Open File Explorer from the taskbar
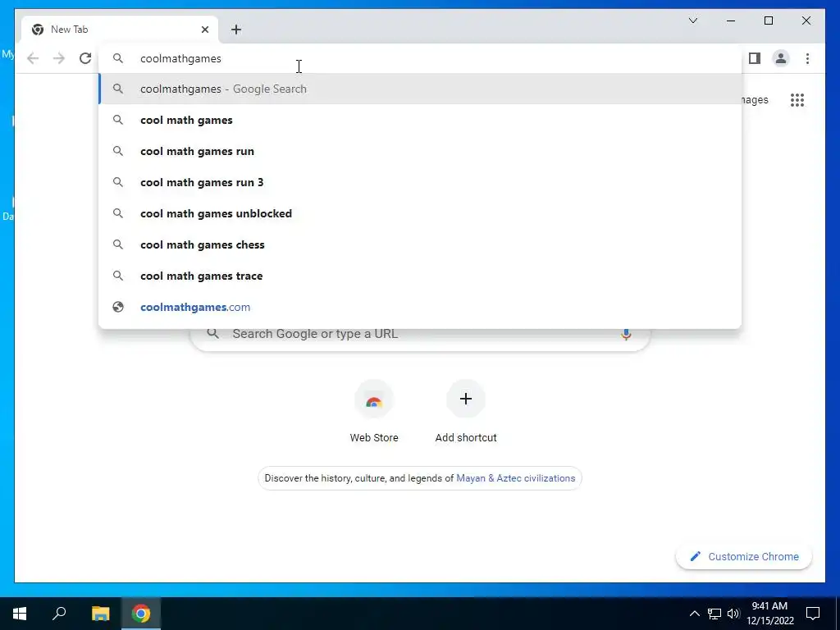Viewport: 840px width, 630px height. 100,614
